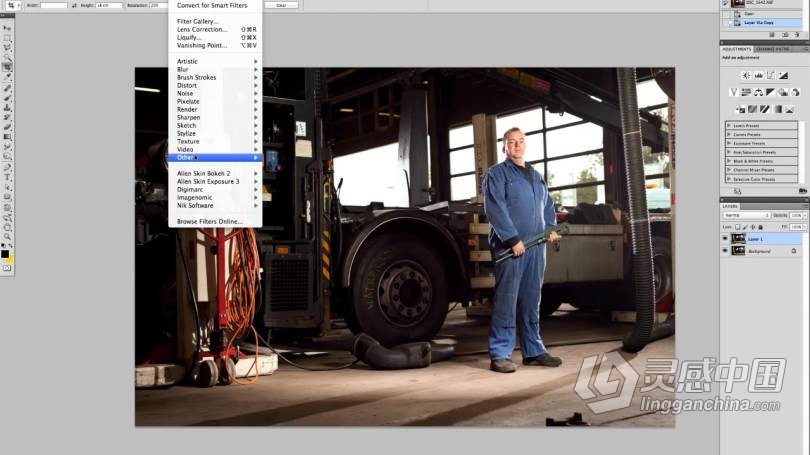Add a Channel Mixer adjustment
The image size is (810, 455).
pos(796,92)
